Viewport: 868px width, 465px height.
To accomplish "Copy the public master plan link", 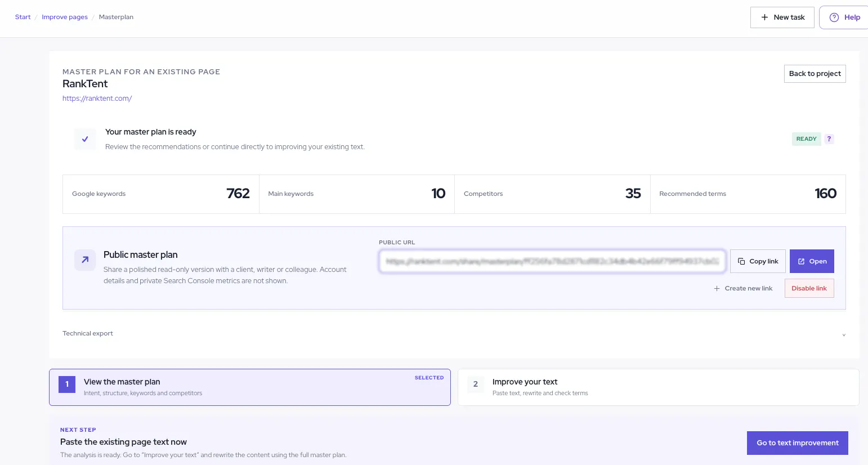I will (758, 261).
